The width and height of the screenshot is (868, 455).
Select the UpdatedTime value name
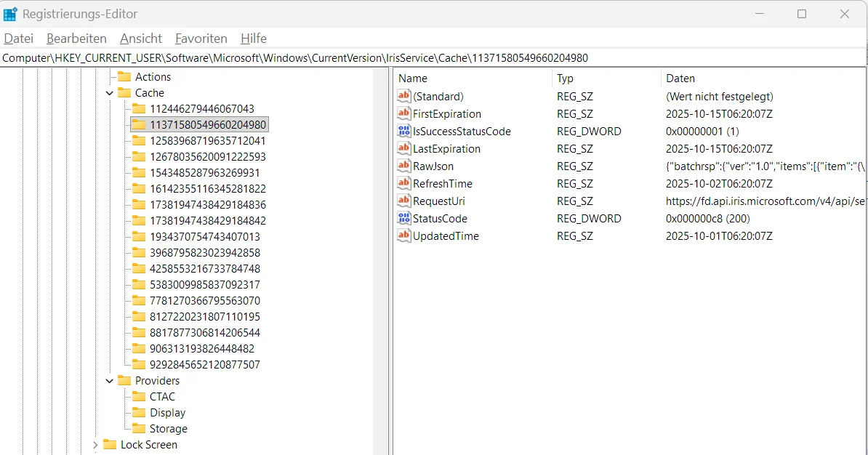tap(446, 235)
